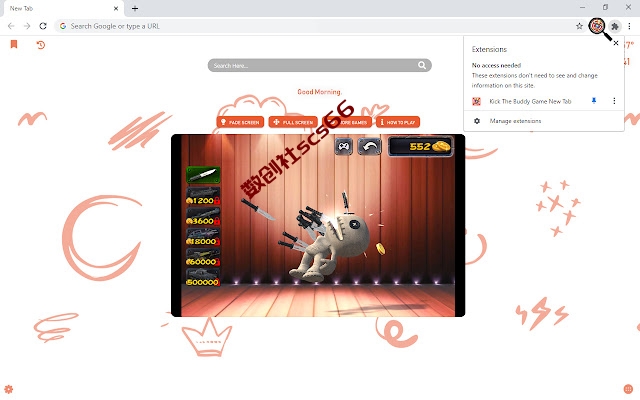This screenshot has height=400, width=640.
Task: Open Chrome three-dot menu
Action: click(629, 26)
